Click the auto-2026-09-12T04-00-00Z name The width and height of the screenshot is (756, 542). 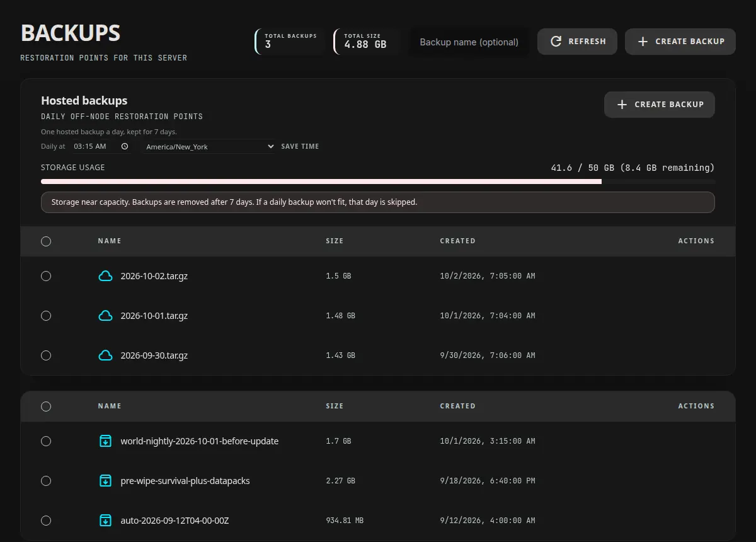175,521
